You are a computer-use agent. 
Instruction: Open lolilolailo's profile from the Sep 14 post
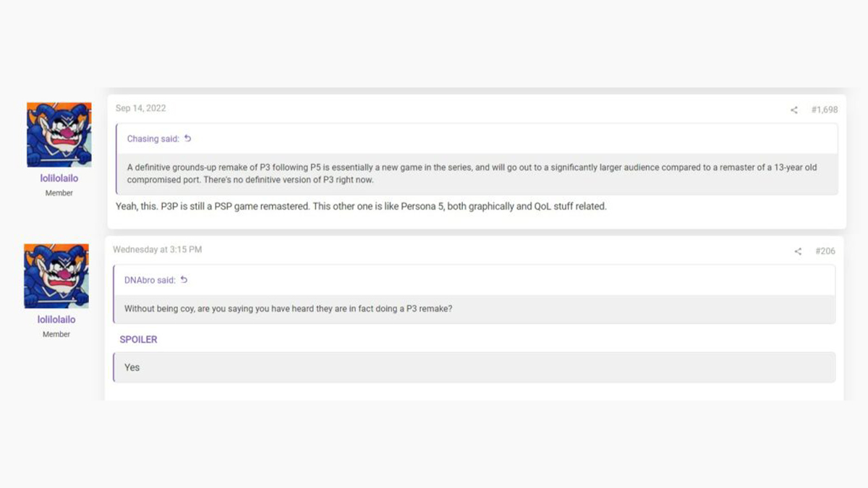point(59,179)
